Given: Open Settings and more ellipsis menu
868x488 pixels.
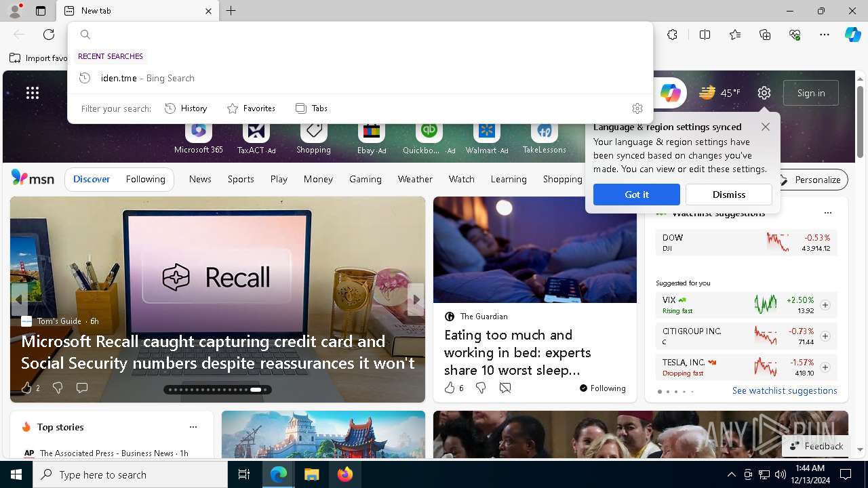Looking at the screenshot, I should [825, 35].
